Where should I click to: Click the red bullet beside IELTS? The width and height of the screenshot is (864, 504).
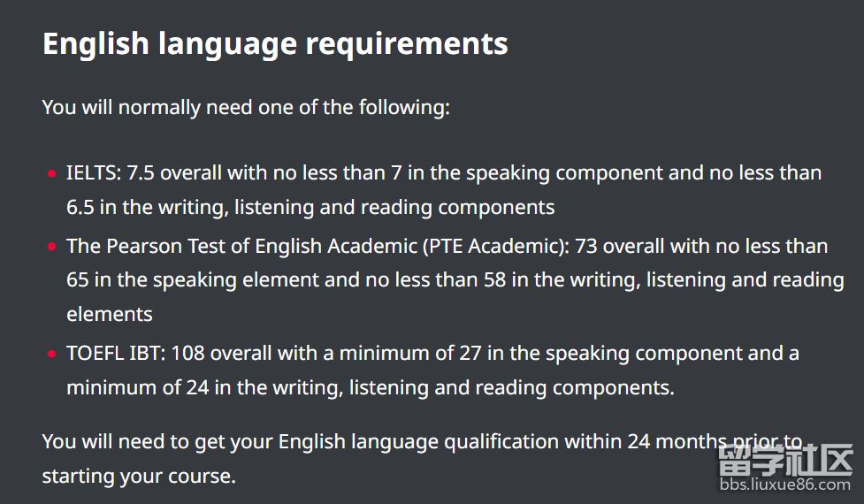[x=52, y=173]
